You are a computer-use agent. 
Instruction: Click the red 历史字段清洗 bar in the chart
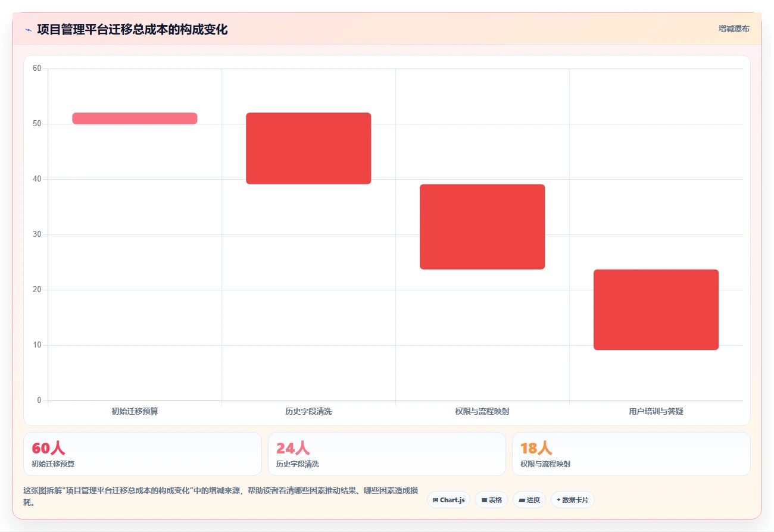(308, 148)
